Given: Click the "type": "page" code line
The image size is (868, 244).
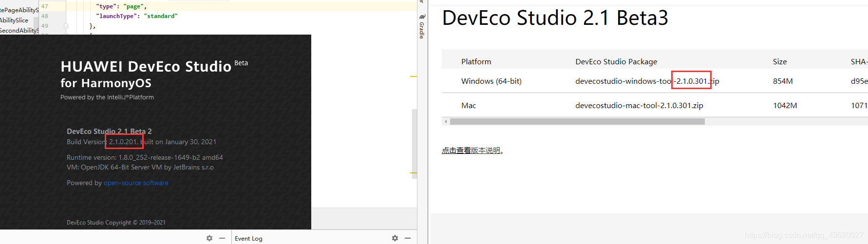Looking at the screenshot, I should point(121,6).
